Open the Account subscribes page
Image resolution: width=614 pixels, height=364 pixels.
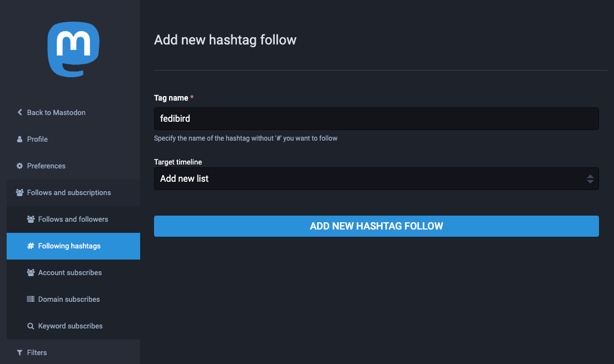[x=70, y=272]
